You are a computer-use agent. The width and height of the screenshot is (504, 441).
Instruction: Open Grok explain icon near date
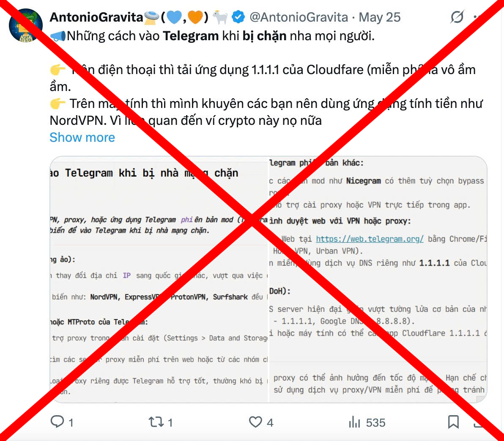(x=457, y=17)
